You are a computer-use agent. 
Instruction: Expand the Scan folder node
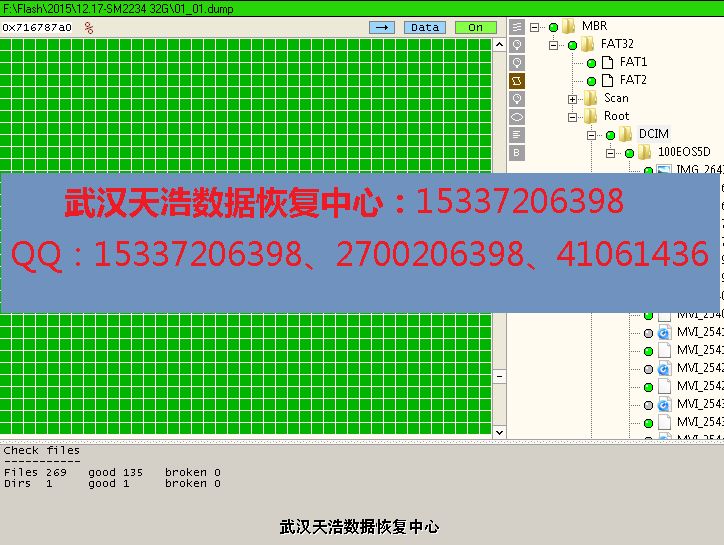pos(573,98)
